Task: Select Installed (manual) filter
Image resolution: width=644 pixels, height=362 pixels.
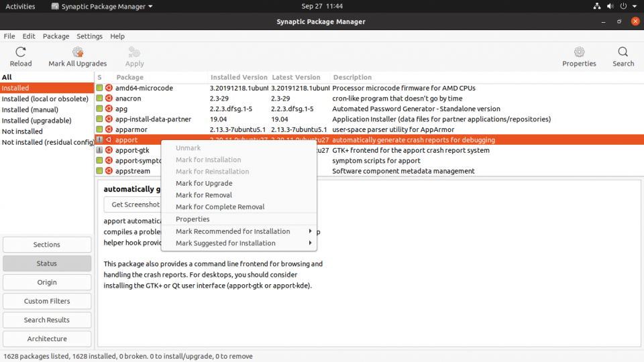Action: click(x=47, y=109)
